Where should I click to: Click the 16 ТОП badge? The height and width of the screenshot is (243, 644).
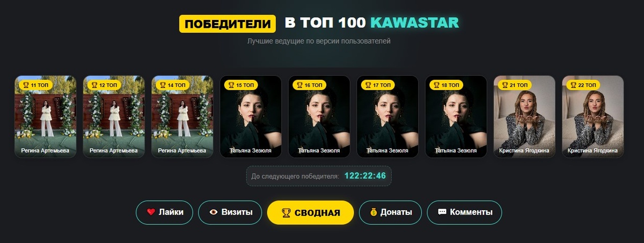[309, 85]
